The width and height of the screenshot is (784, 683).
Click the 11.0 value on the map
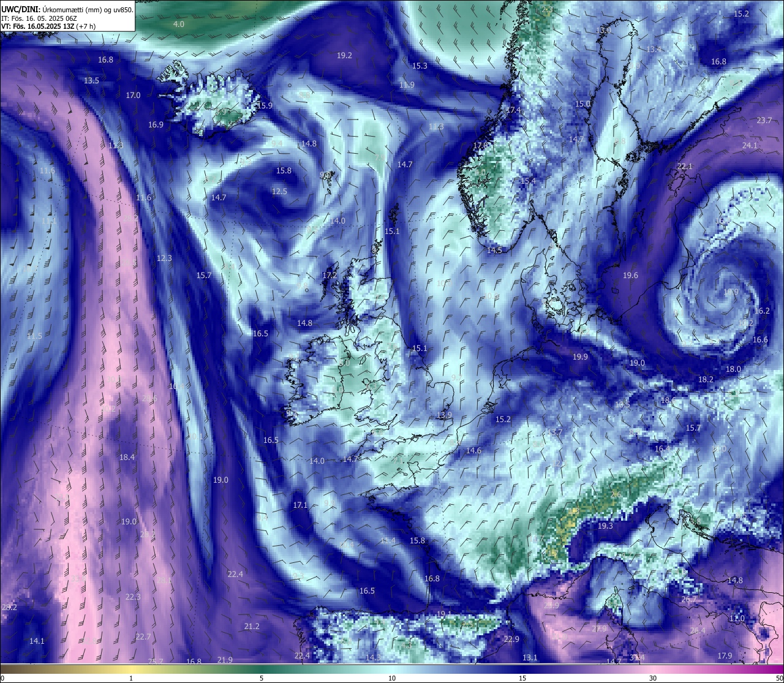tap(737, 618)
